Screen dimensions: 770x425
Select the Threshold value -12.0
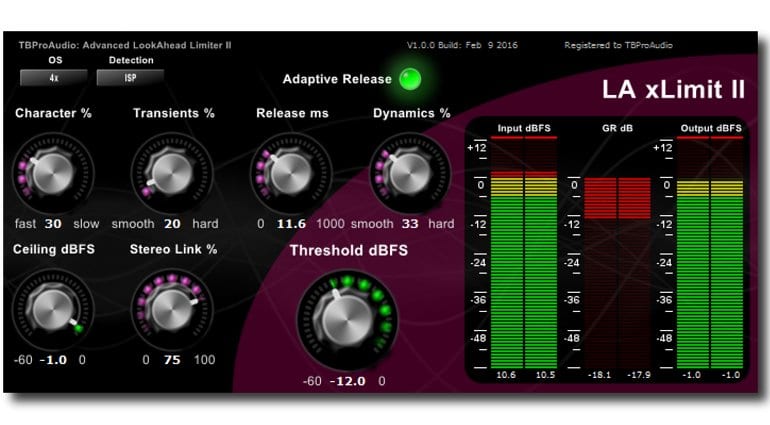pos(348,381)
